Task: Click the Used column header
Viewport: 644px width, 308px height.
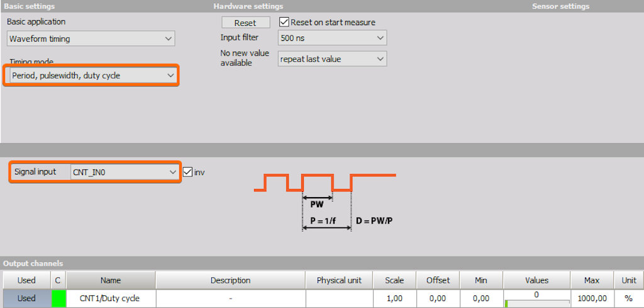Action: [26, 280]
